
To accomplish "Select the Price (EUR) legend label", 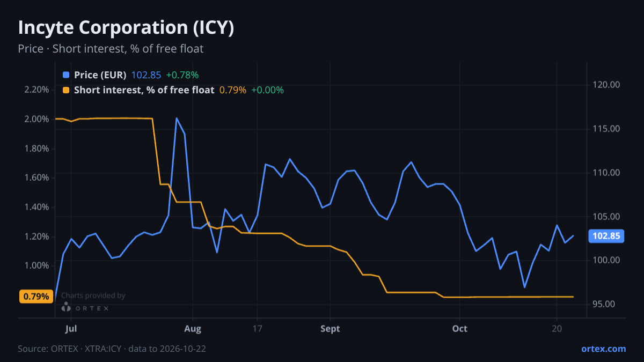I will click(x=100, y=75).
